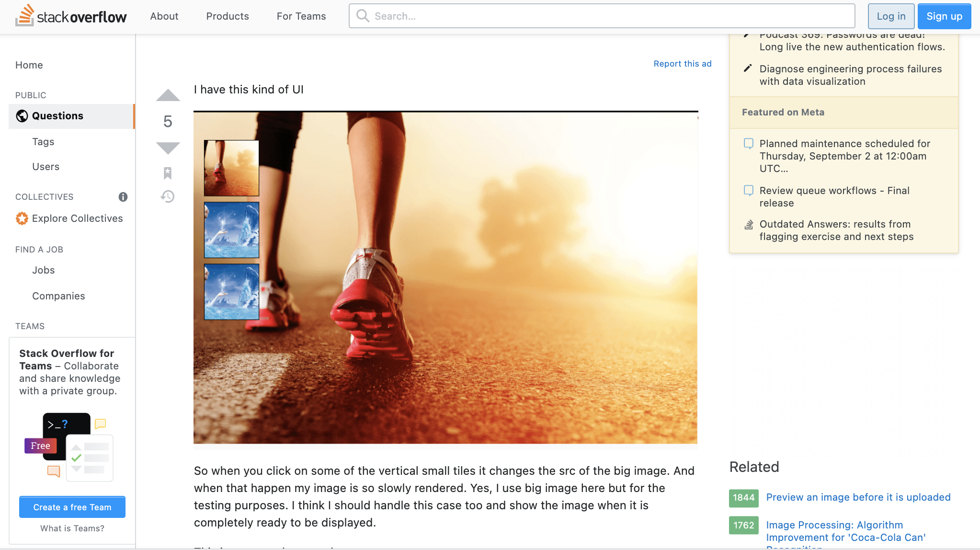
Task: Open the About menu item
Action: point(164,16)
